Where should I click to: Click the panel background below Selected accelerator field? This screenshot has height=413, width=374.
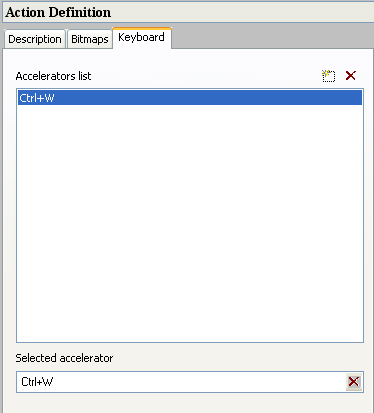(x=188, y=403)
